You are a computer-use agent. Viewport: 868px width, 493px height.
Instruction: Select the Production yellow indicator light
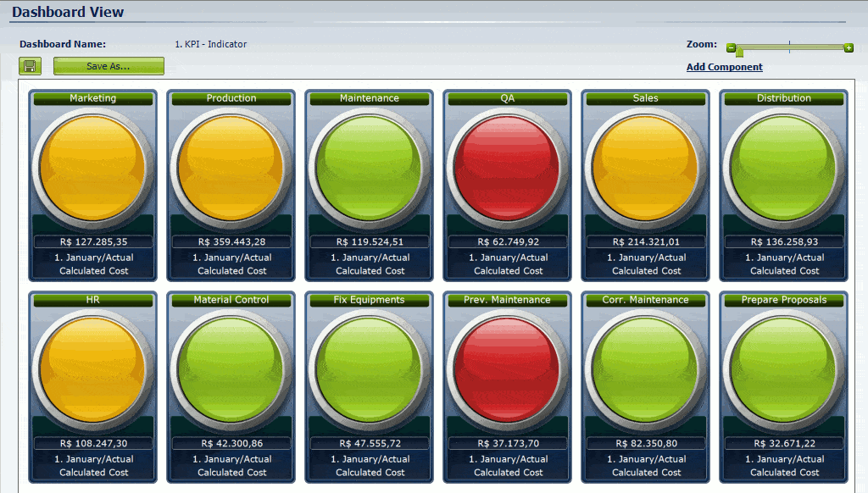click(x=231, y=169)
